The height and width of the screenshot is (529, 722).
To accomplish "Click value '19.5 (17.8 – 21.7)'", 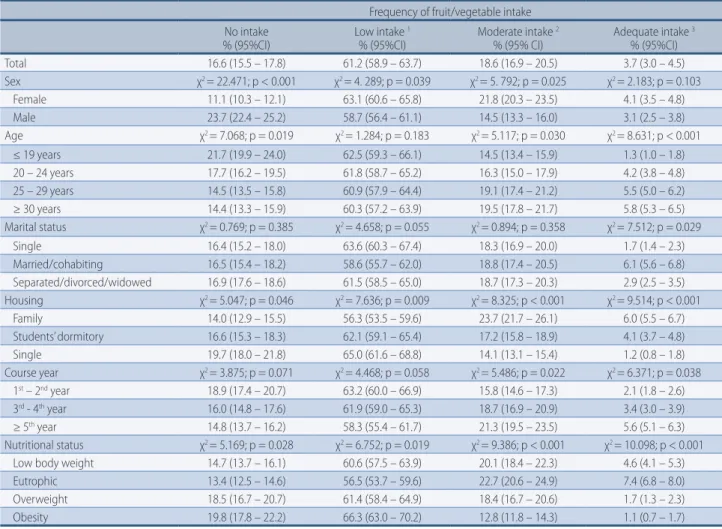I will click(518, 209).
